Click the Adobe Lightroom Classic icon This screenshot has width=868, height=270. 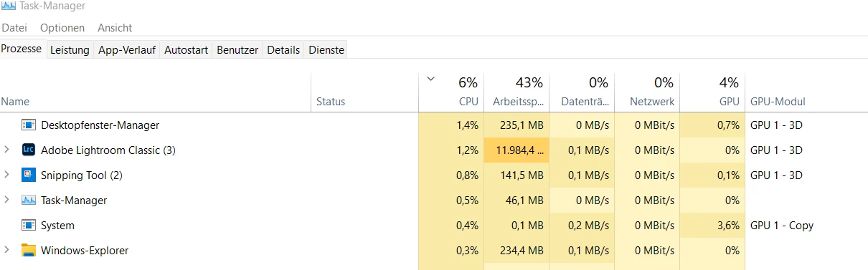[x=29, y=150]
